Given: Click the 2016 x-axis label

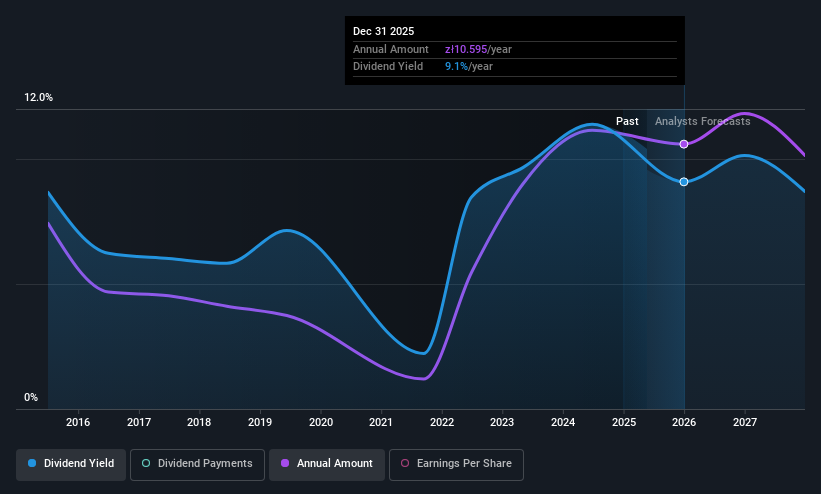Looking at the screenshot, I should [x=78, y=422].
